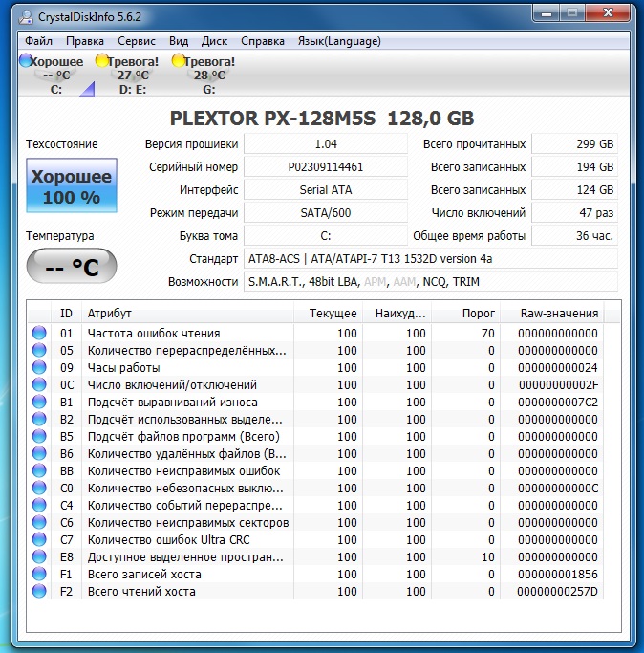
Task: Select the yellow warning icon for disk G:
Action: coord(178,61)
